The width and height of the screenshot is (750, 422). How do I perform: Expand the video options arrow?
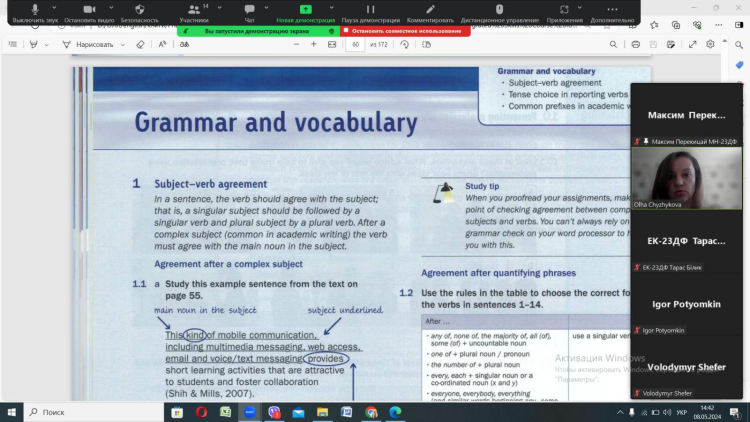click(x=107, y=8)
